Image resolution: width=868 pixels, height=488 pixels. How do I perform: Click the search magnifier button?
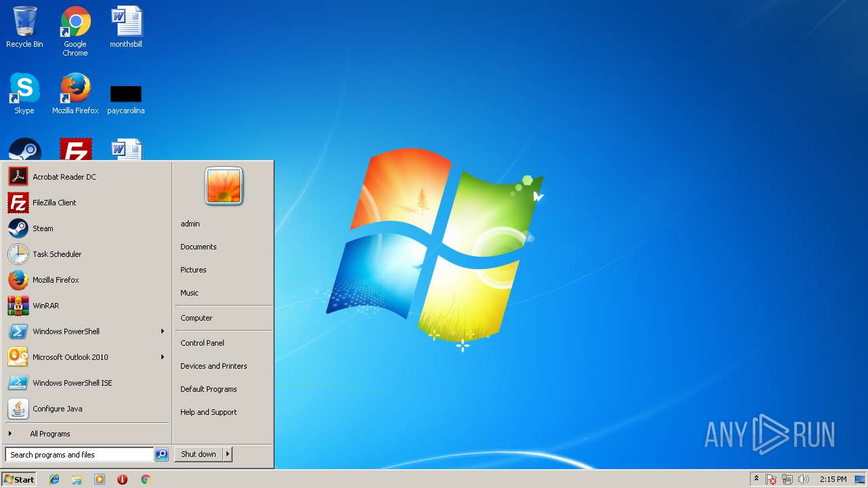(x=161, y=455)
